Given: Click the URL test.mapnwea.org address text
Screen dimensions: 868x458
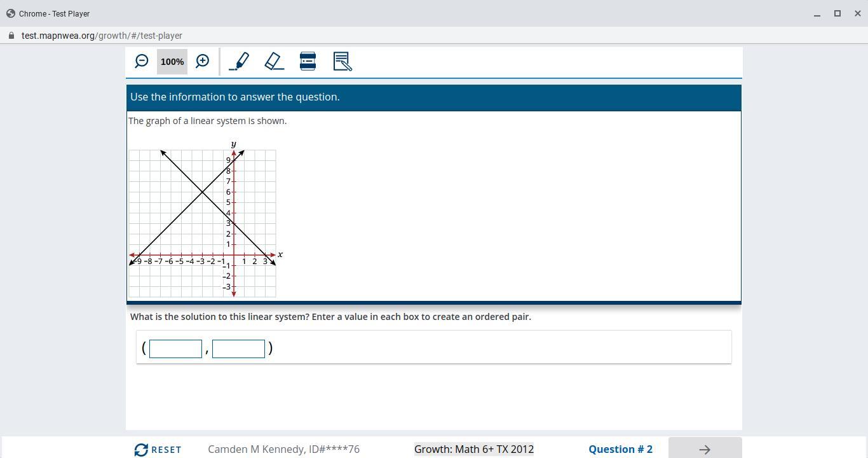Looking at the screenshot, I should tap(102, 36).
